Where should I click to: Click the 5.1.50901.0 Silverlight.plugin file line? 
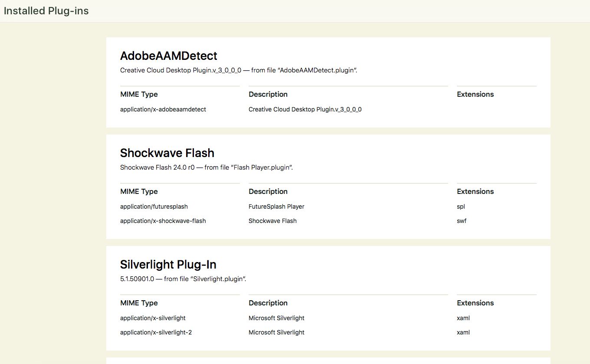pos(183,279)
